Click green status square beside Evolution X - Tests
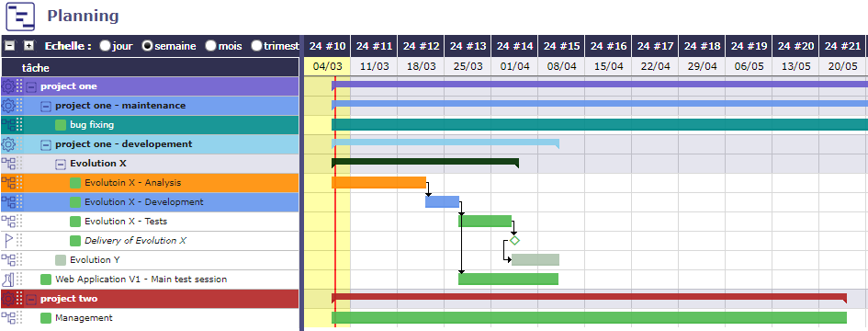 point(75,222)
